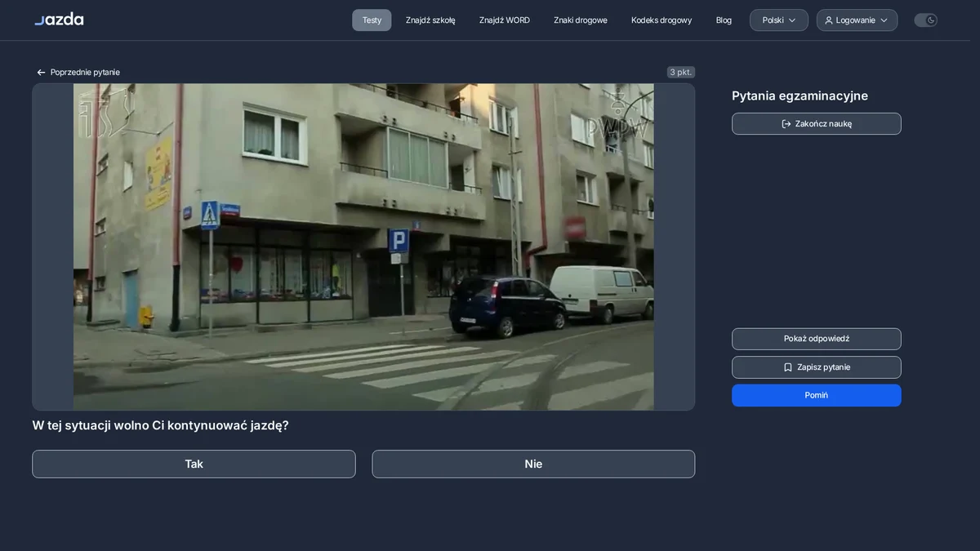Skip question with Pomiń button
The width and height of the screenshot is (980, 551).
817,395
